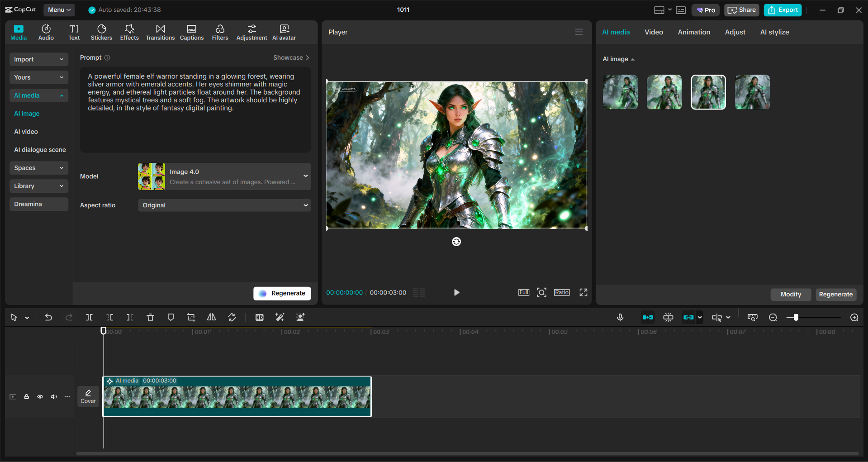Open the Captions panel

pos(191,32)
